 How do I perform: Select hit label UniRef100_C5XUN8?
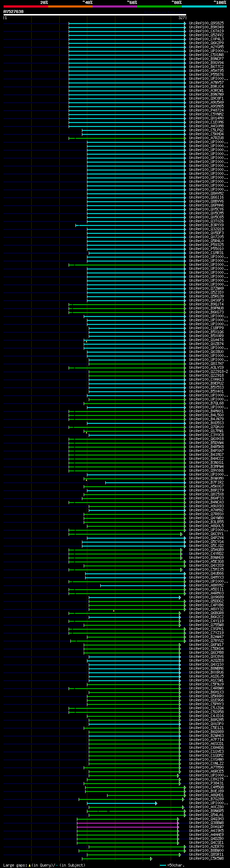pos(206,55)
